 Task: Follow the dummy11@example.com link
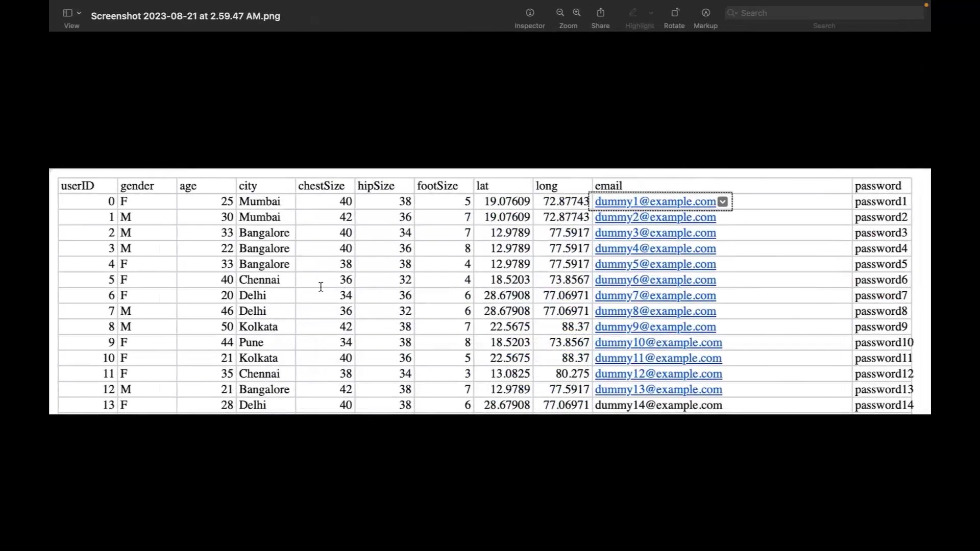click(658, 358)
